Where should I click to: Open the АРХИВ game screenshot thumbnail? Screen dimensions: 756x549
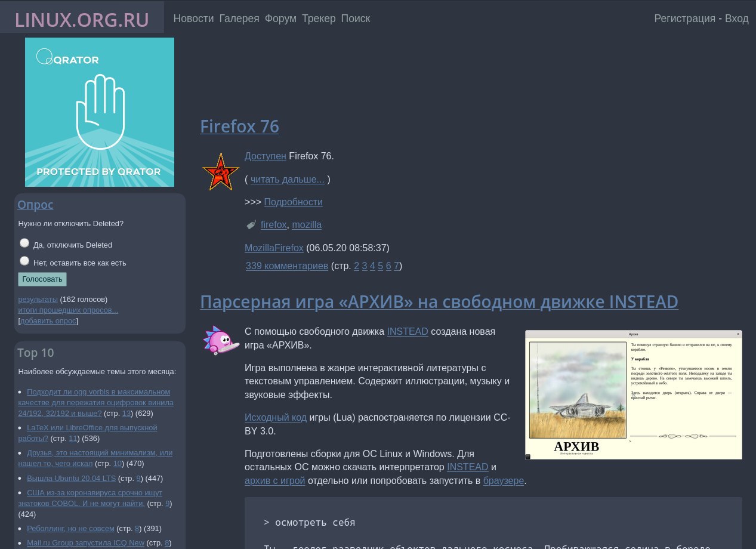tap(634, 395)
